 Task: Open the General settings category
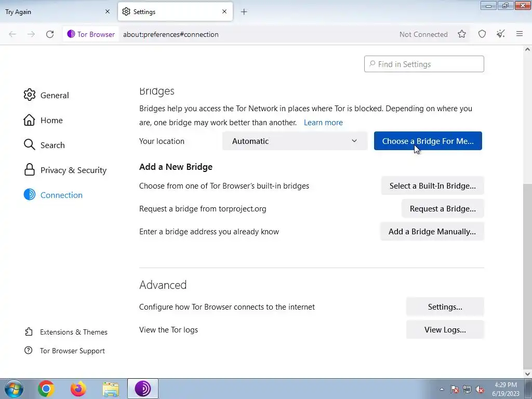(46, 95)
